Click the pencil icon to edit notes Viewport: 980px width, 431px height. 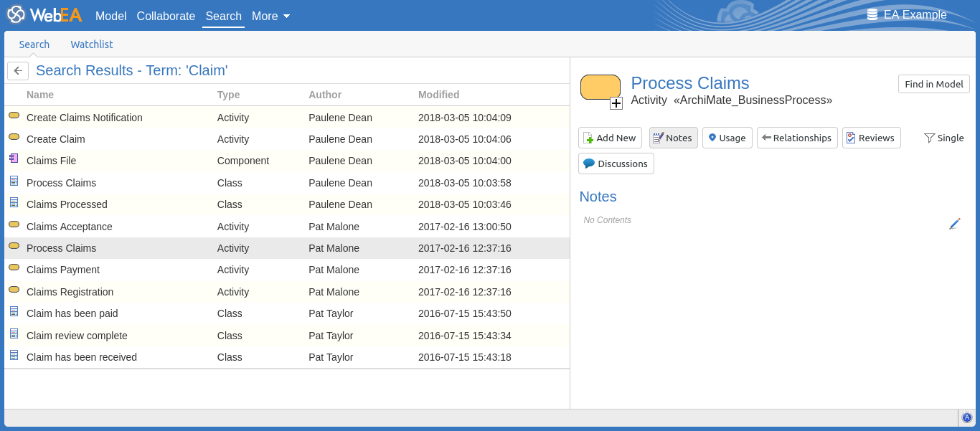pos(954,224)
